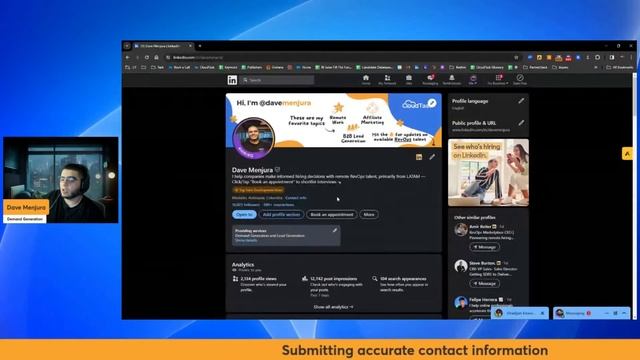640x360 pixels.
Task: Click the Open to button
Action: 244,215
